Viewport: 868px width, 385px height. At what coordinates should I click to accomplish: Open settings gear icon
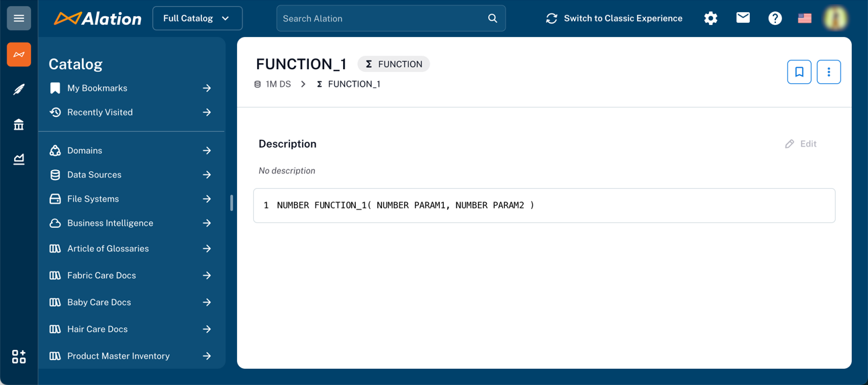[711, 18]
